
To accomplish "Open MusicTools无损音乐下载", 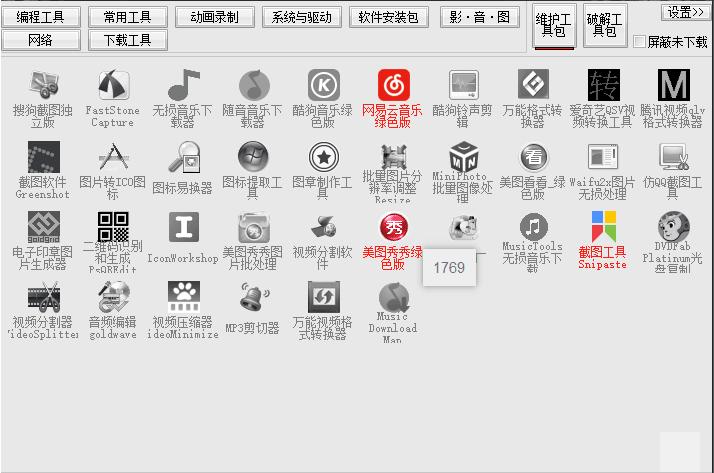I will [534, 227].
